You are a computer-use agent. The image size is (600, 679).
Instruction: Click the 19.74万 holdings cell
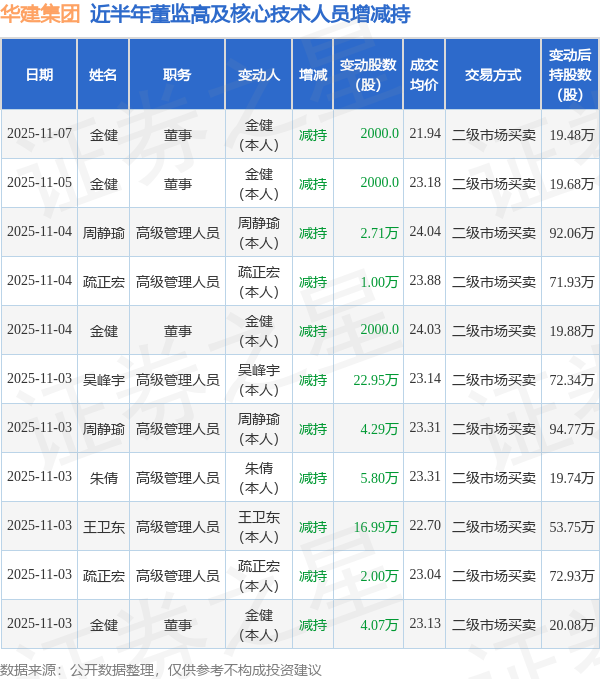click(571, 478)
